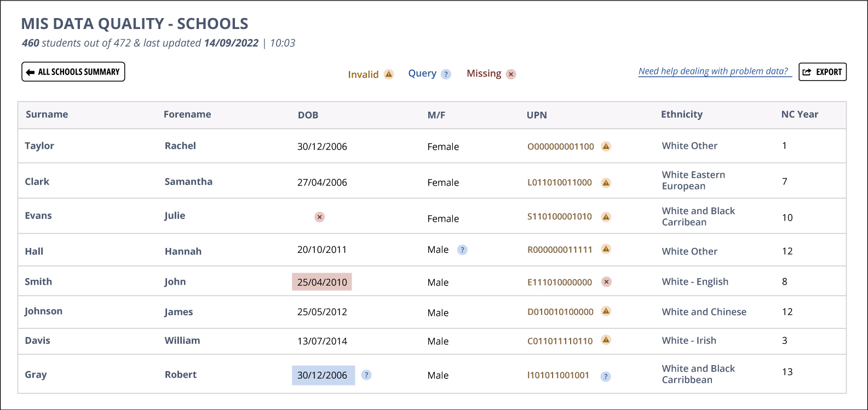Click the invalid UPN icon in the Taylor row

[x=606, y=146]
